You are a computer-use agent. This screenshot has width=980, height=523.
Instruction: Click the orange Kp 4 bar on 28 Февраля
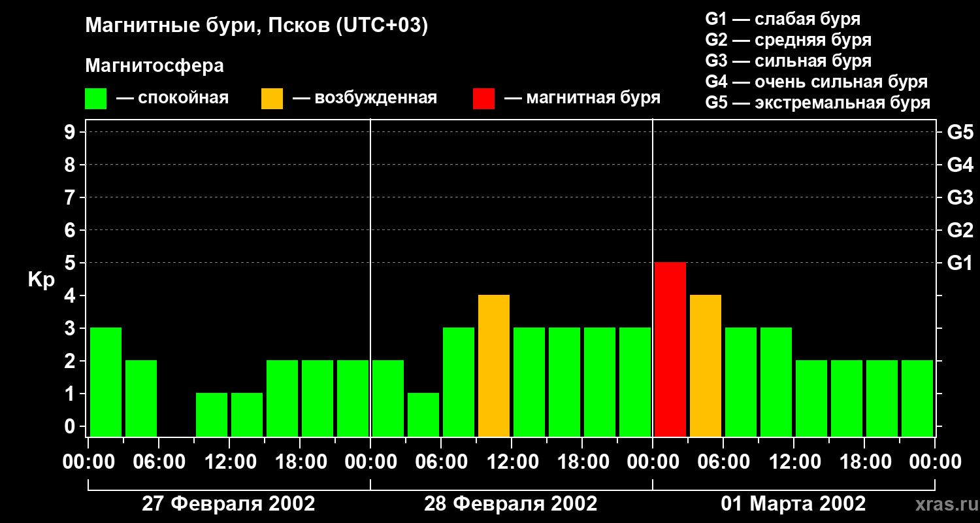click(494, 365)
